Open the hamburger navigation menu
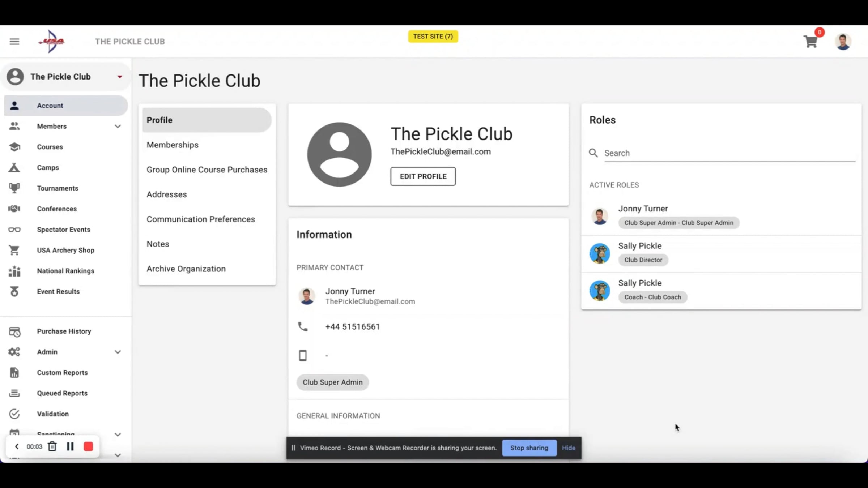 [14, 42]
